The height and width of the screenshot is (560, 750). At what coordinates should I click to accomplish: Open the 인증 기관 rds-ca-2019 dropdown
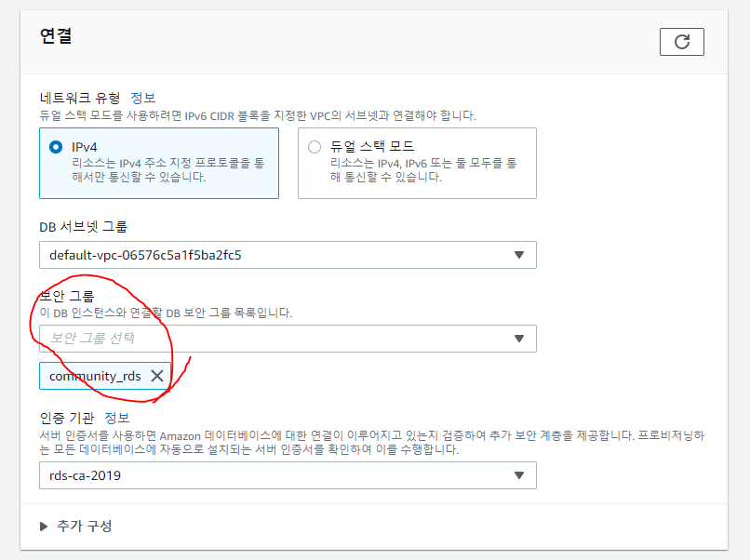(288, 475)
